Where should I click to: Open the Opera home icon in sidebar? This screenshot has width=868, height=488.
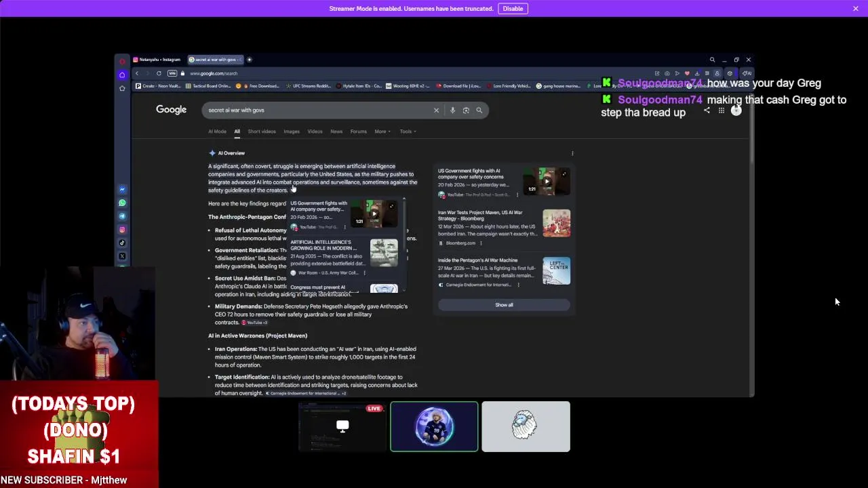click(122, 75)
